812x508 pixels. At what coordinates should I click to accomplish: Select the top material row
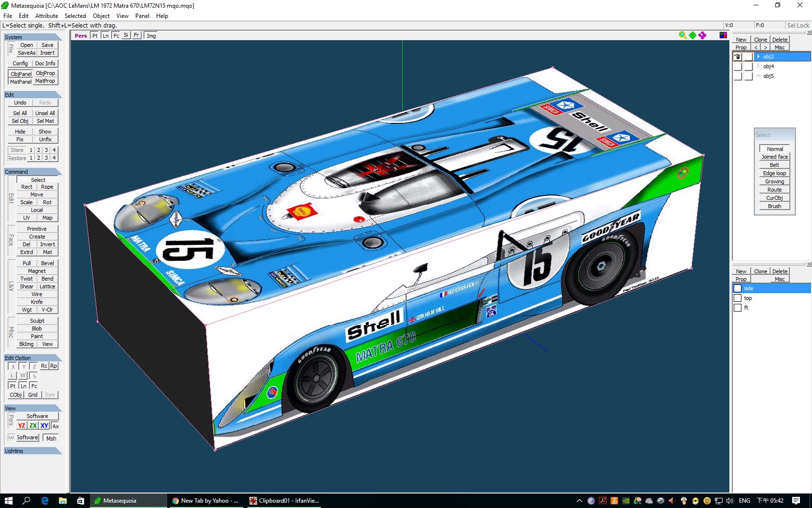(772, 298)
